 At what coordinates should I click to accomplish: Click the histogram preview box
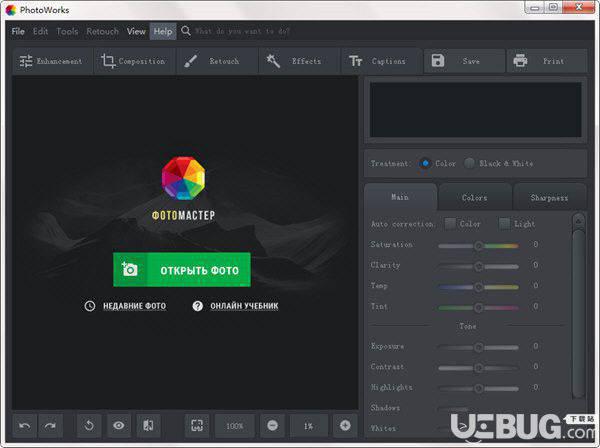coord(476,110)
